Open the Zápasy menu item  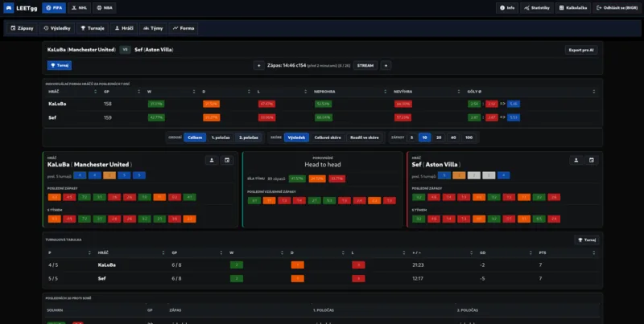22,28
